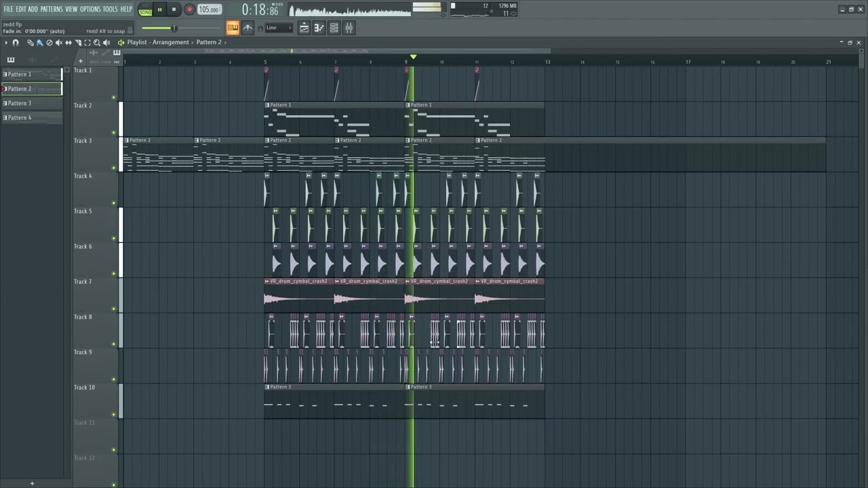This screenshot has width=868, height=488.
Task: Click the playhead marker on timeline ruler
Action: tap(413, 57)
